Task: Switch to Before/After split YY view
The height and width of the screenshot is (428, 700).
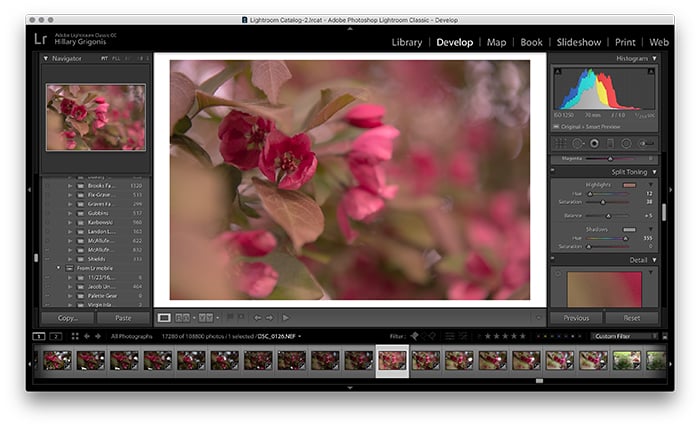Action: click(x=206, y=318)
